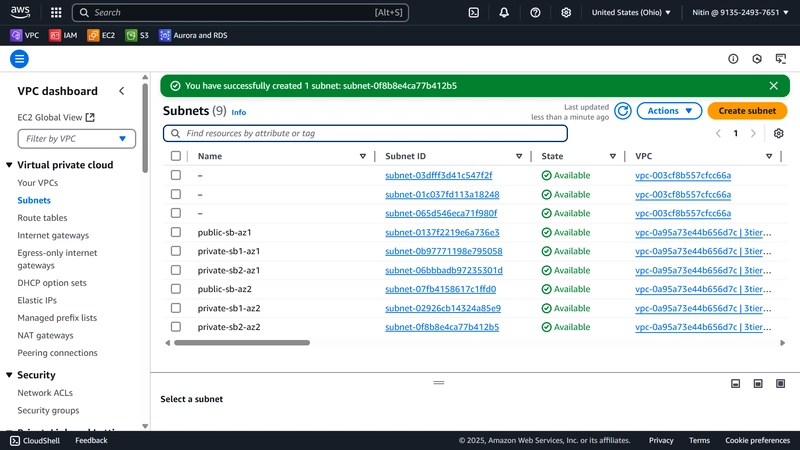Dismiss the green success banner
Screen dimensions: 800x450
tap(773, 86)
